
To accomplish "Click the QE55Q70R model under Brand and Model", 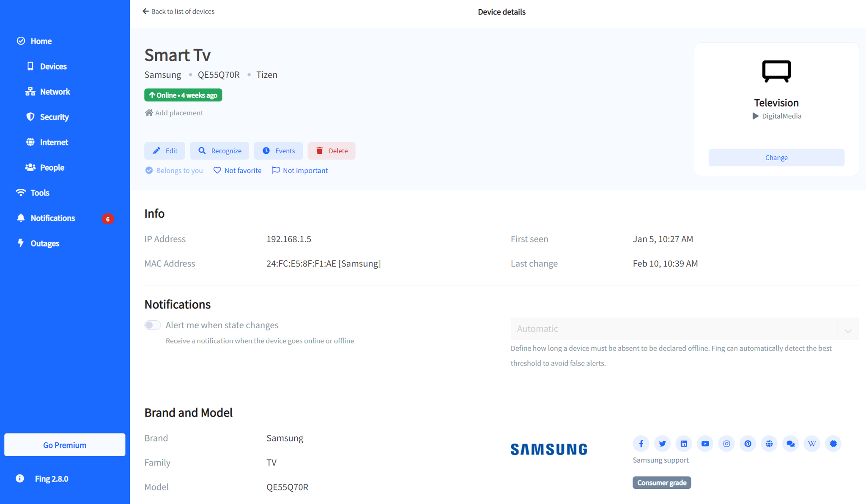I will [x=288, y=487].
